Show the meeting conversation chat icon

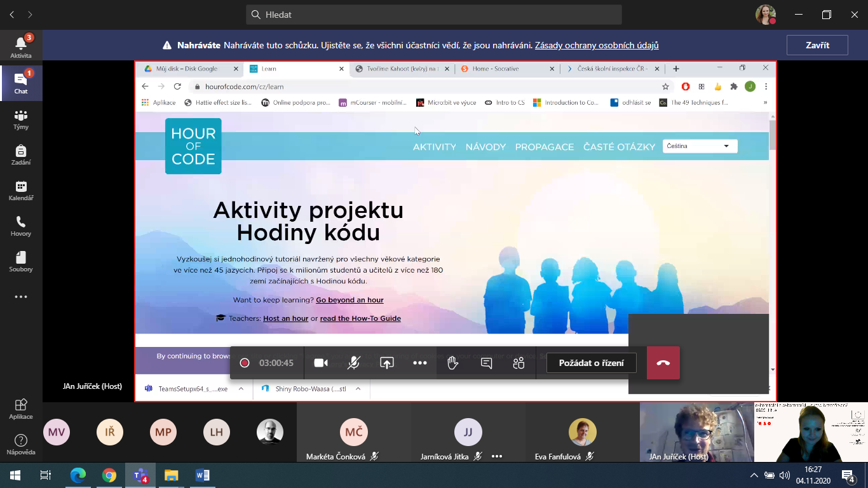pyautogui.click(x=486, y=363)
